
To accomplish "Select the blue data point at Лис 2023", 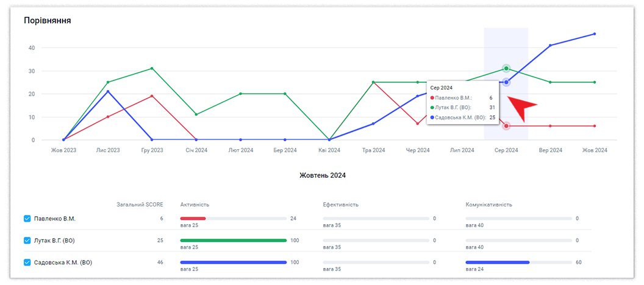I will [108, 91].
